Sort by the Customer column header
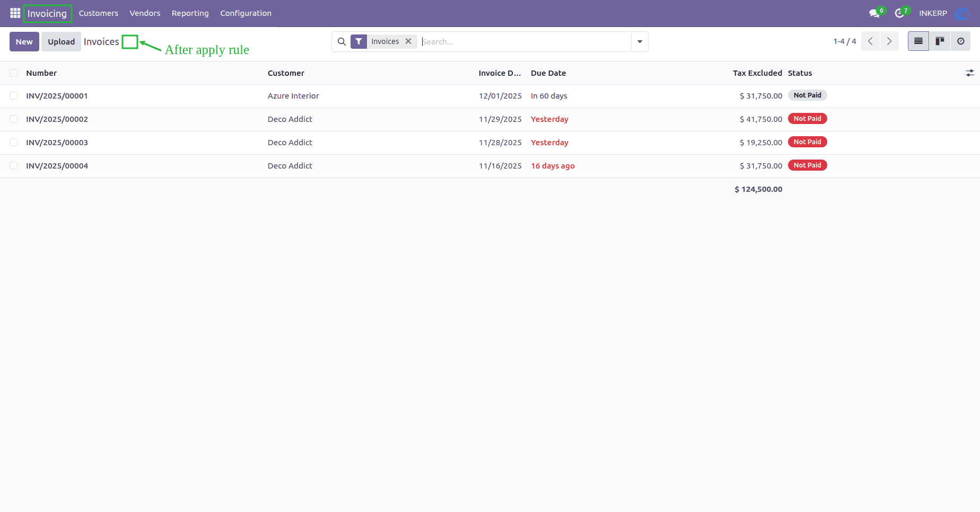Screen dimensions: 980x512 (x=286, y=73)
